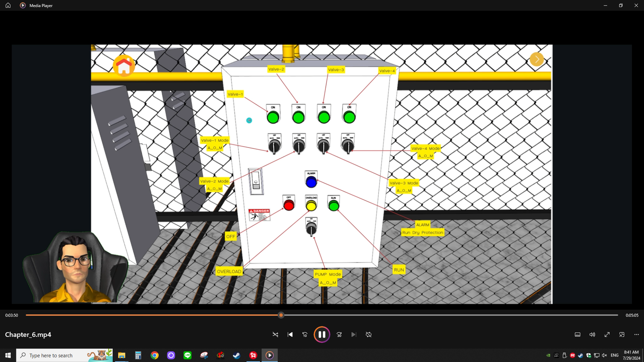Unmute the system volume tray icon
The height and width of the screenshot is (362, 644).
[604, 355]
